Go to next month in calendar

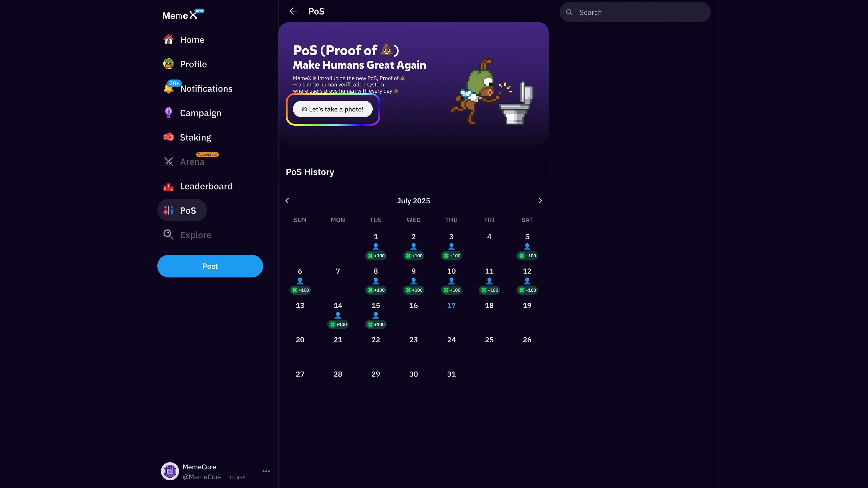[x=540, y=201]
